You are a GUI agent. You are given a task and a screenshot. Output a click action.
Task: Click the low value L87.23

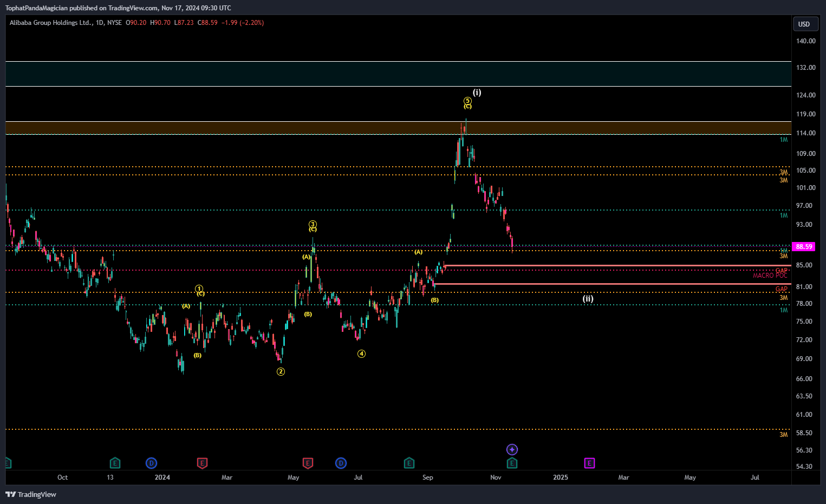(184, 23)
